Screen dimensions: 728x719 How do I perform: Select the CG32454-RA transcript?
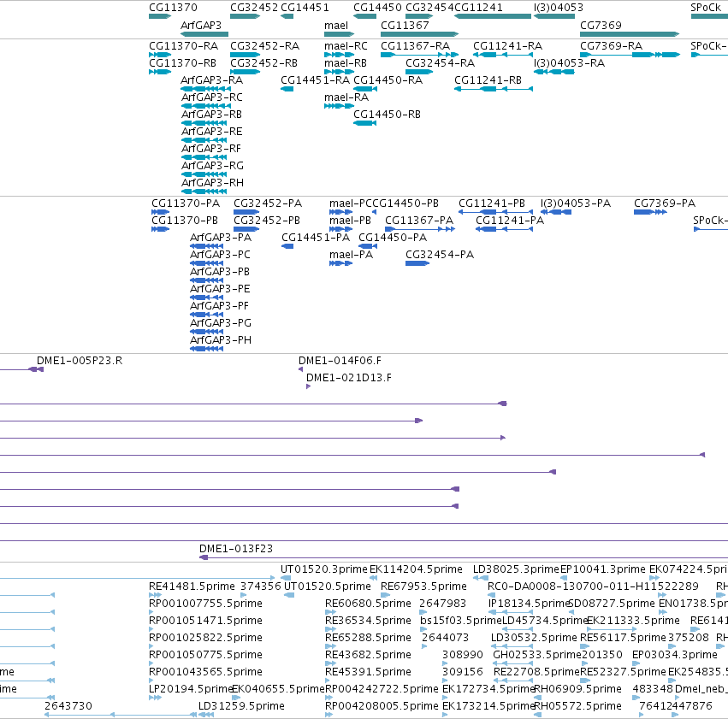coord(419,72)
